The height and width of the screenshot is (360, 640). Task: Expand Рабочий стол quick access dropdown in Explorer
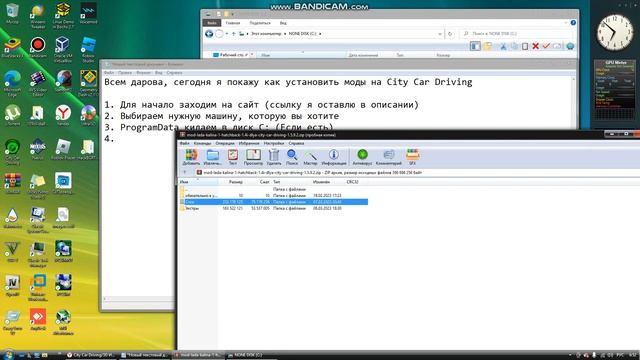coord(252,55)
